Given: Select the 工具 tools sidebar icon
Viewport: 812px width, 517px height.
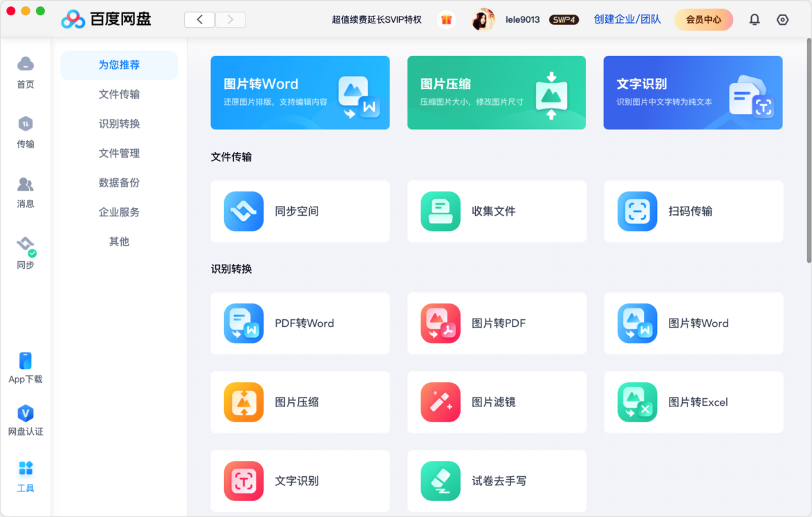Looking at the screenshot, I should point(26,468).
